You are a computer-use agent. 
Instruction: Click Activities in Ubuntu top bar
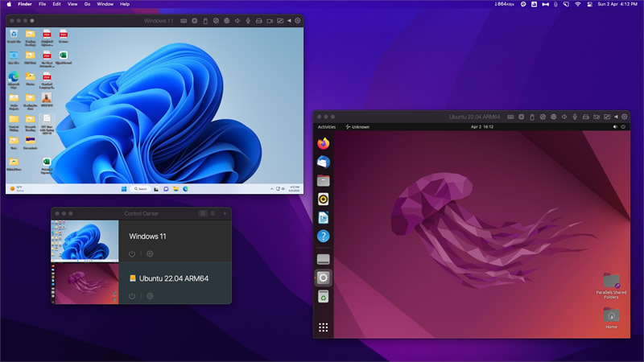click(x=327, y=127)
